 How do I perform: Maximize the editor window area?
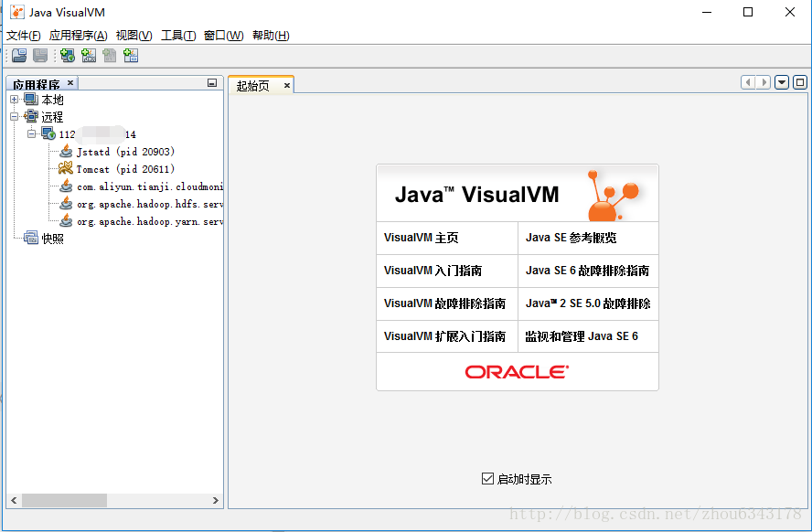point(800,82)
